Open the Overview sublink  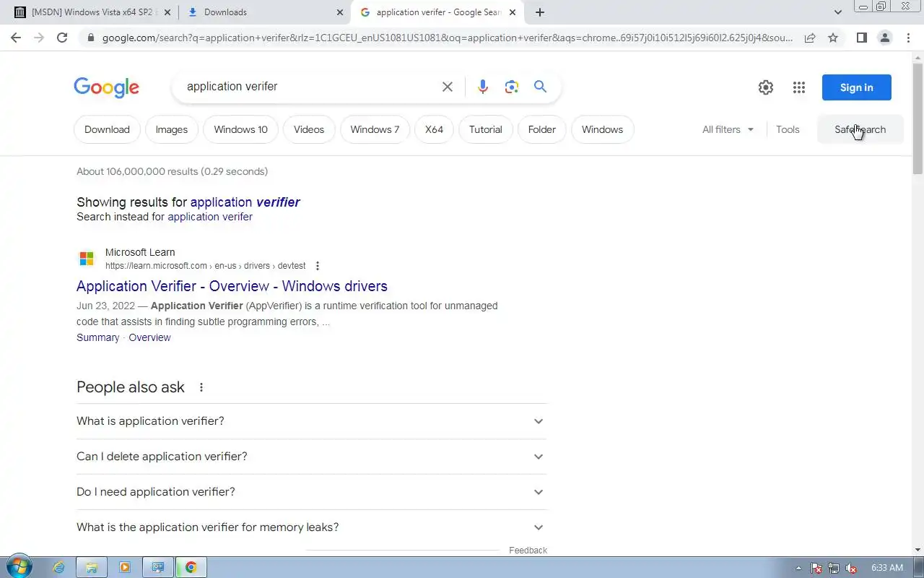[149, 337]
